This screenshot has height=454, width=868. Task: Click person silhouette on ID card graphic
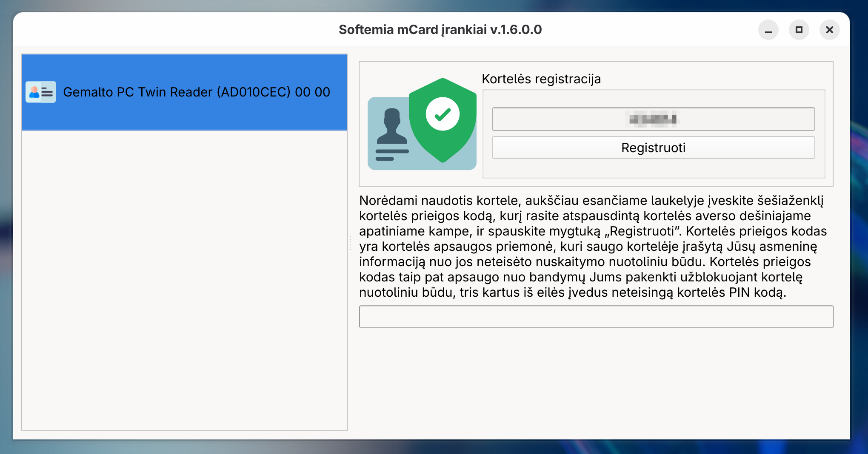pos(391,127)
